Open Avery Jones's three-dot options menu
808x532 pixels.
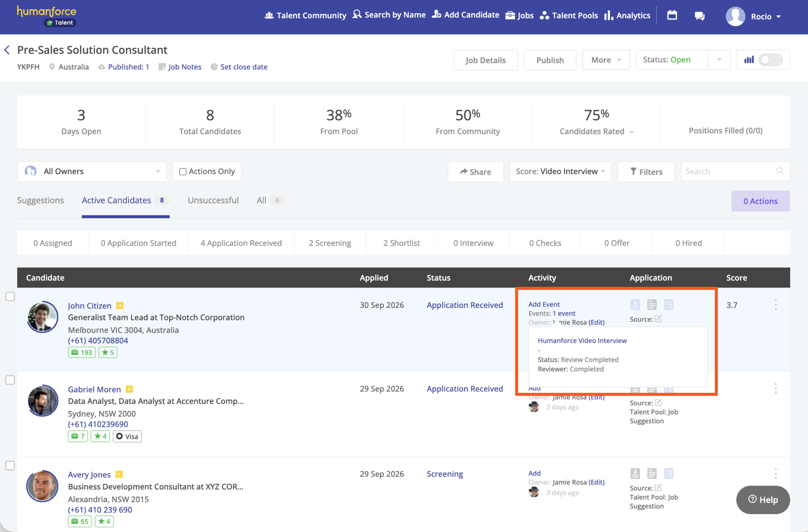click(x=776, y=473)
